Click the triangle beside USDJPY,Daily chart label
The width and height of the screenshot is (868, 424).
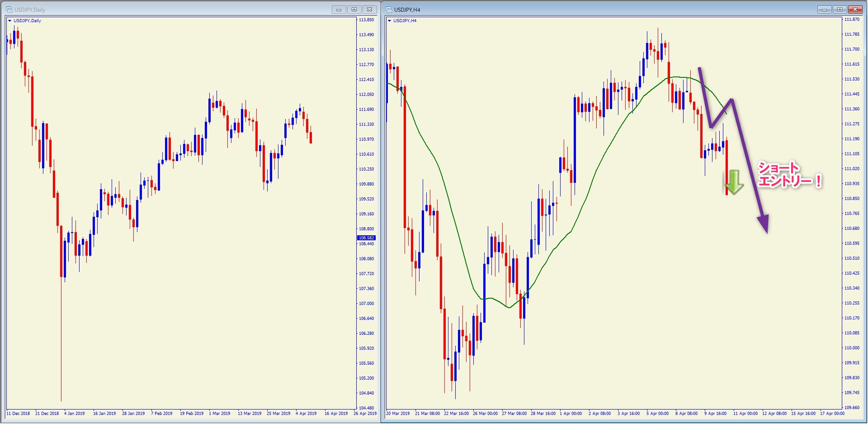coord(10,21)
